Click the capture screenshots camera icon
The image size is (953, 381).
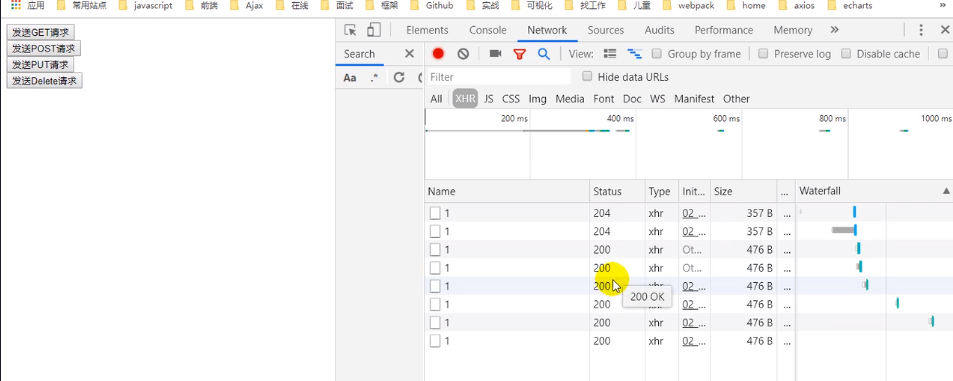pos(495,53)
